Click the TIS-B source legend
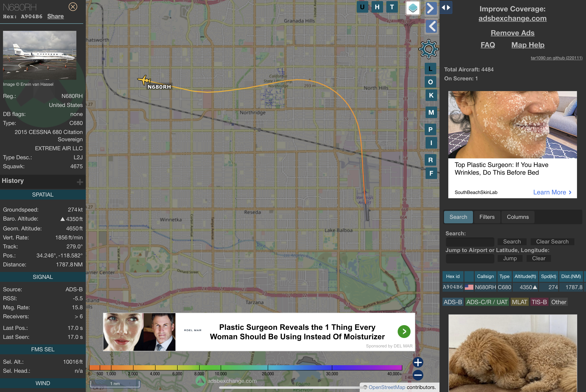 (539, 302)
